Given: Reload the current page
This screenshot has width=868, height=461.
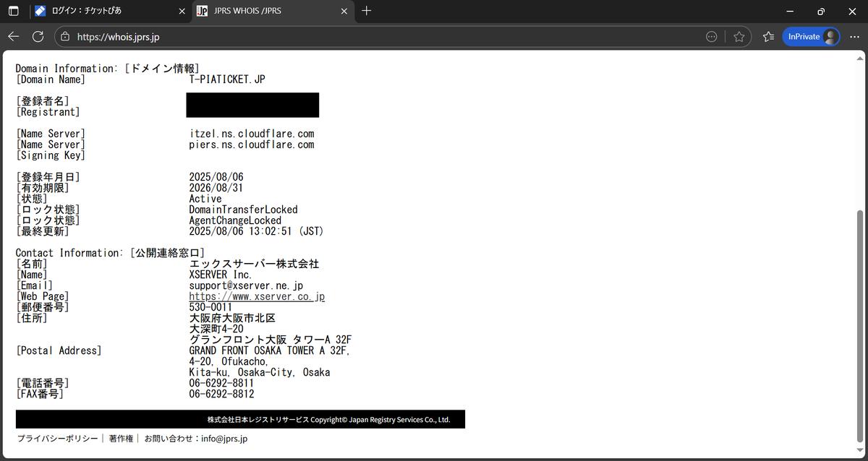Looking at the screenshot, I should coord(38,36).
